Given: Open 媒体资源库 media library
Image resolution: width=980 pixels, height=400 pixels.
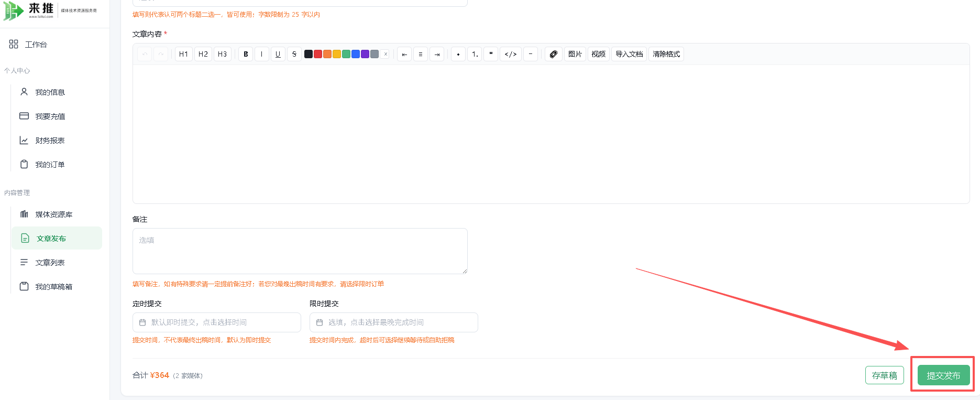Looking at the screenshot, I should pyautogui.click(x=54, y=214).
